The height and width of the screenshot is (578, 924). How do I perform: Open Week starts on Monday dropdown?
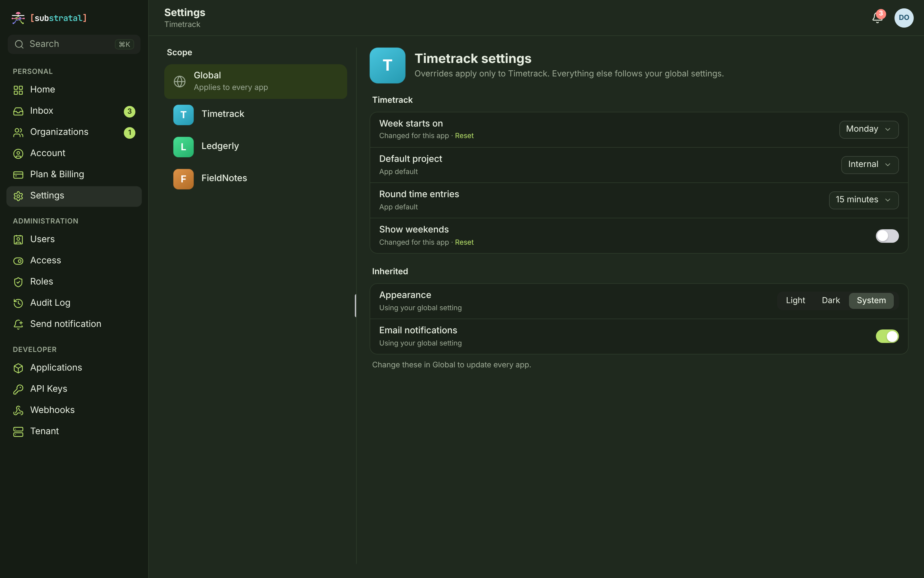click(x=868, y=129)
